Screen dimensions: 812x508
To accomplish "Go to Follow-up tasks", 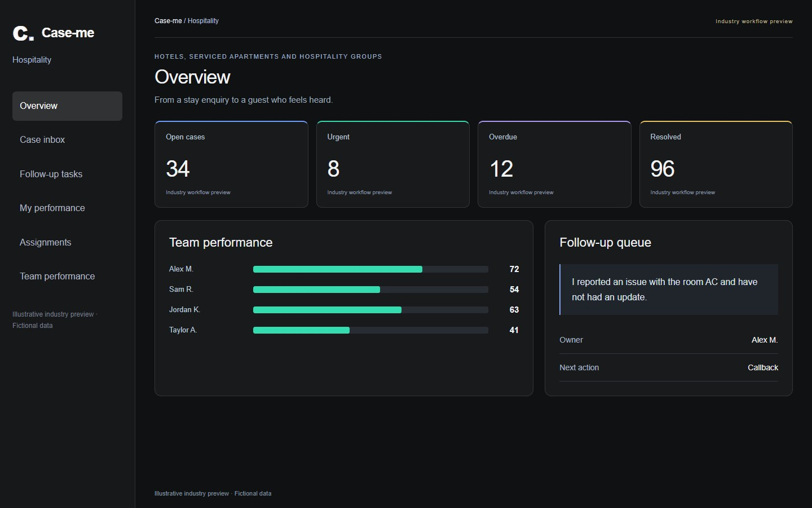I will [x=67, y=174].
